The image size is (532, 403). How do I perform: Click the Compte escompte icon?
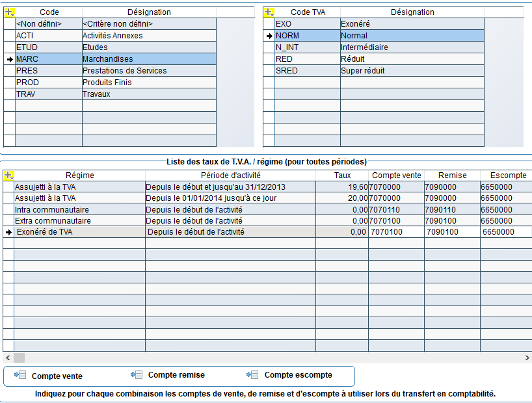252,374
